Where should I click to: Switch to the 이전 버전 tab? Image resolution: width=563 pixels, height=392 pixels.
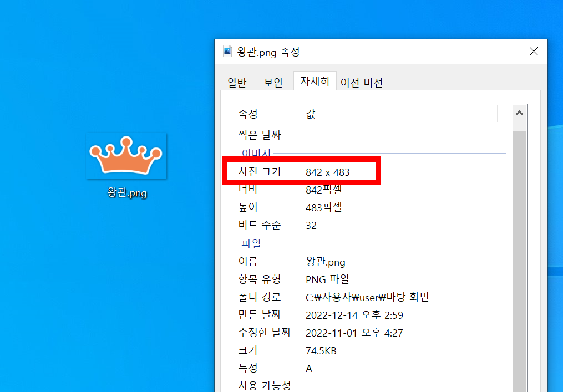(362, 83)
